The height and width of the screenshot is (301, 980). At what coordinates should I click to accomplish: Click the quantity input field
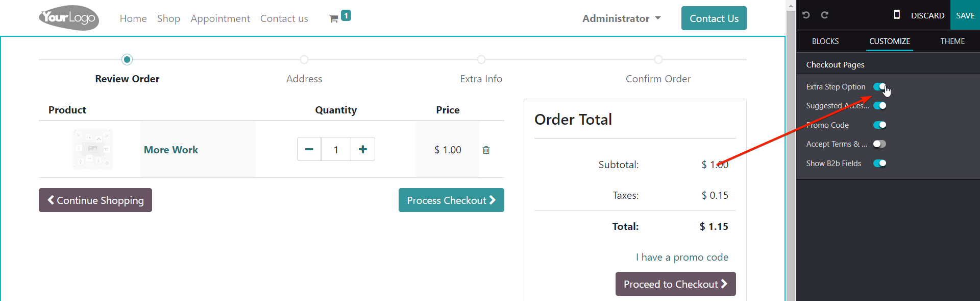(x=336, y=149)
